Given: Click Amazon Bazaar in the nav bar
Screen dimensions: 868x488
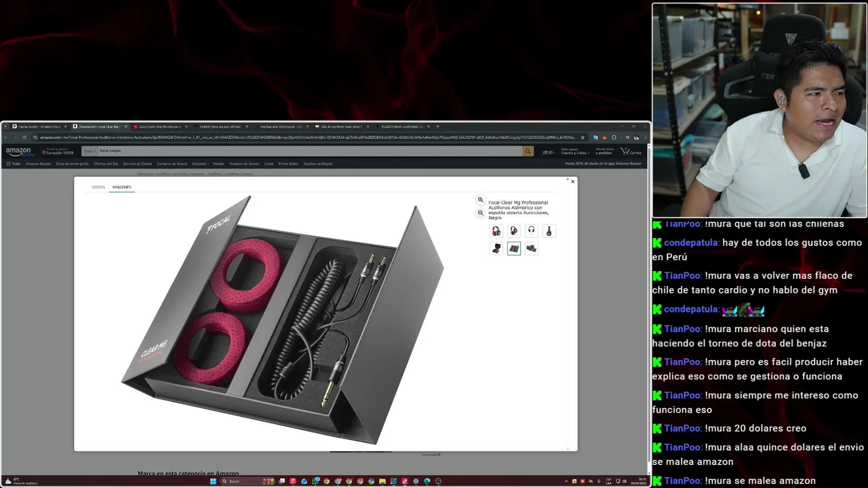Looking at the screenshot, I should [38, 163].
